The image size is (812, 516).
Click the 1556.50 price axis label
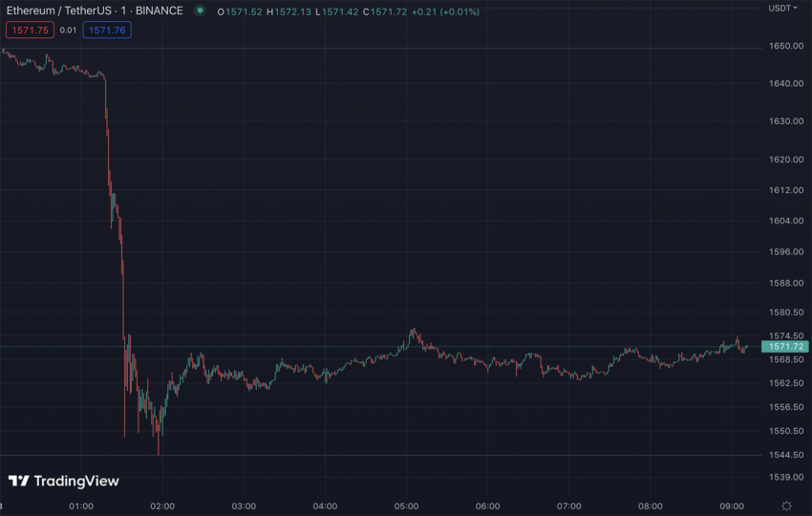(786, 407)
